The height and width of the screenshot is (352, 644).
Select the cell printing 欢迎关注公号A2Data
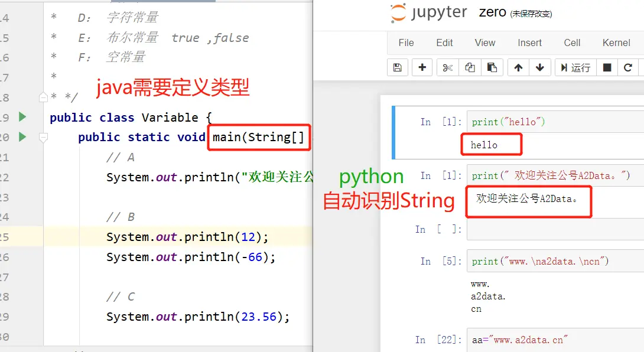point(555,175)
